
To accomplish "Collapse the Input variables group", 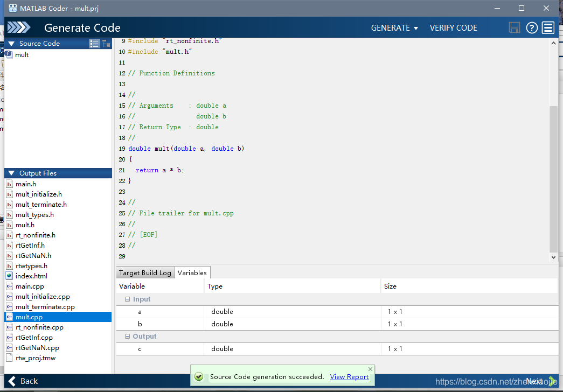I will (x=127, y=299).
